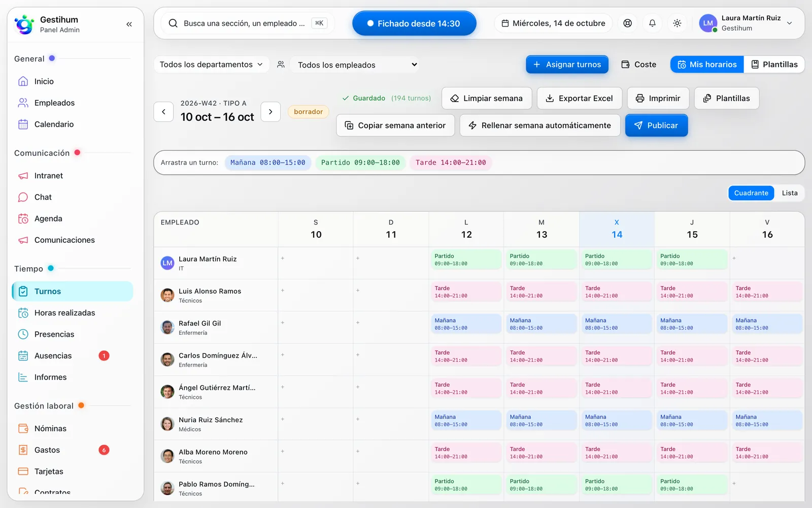The width and height of the screenshot is (812, 508).
Task: Select the Mañana 08:00–15:00 shift chip
Action: click(x=268, y=163)
